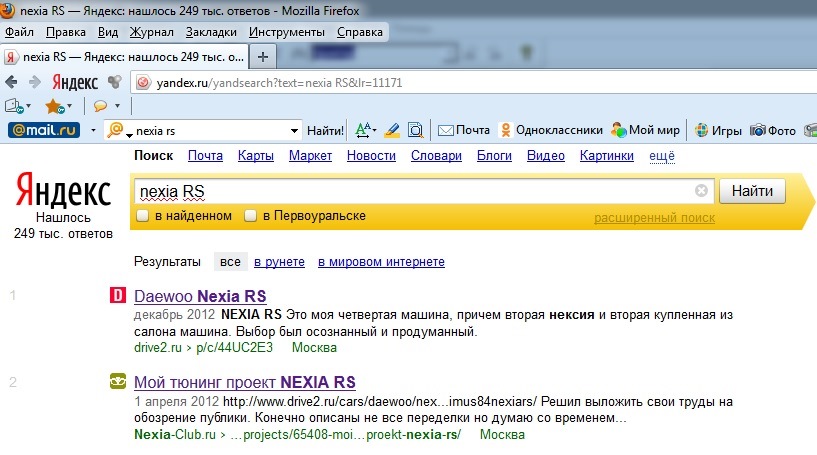Click the magnifier @ search engine icon
This screenshot has width=817, height=455.
click(116, 130)
